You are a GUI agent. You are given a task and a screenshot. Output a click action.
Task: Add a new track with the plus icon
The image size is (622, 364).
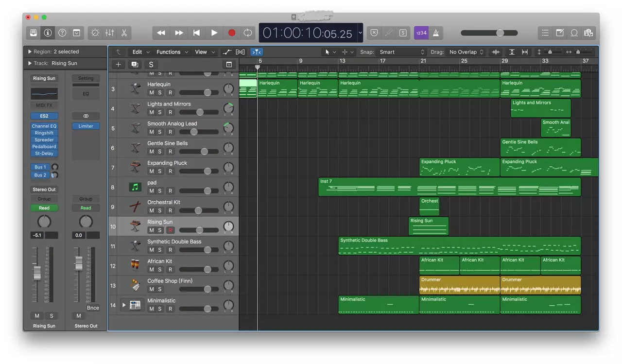(118, 64)
